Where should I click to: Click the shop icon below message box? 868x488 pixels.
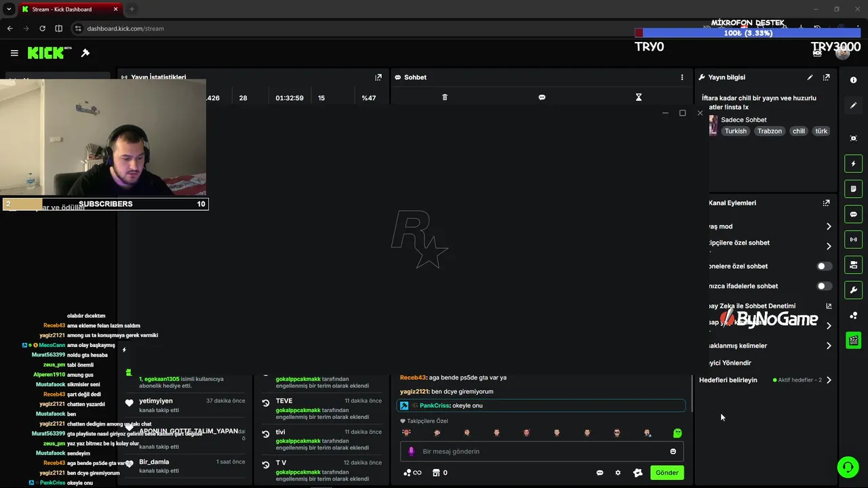tap(436, 472)
